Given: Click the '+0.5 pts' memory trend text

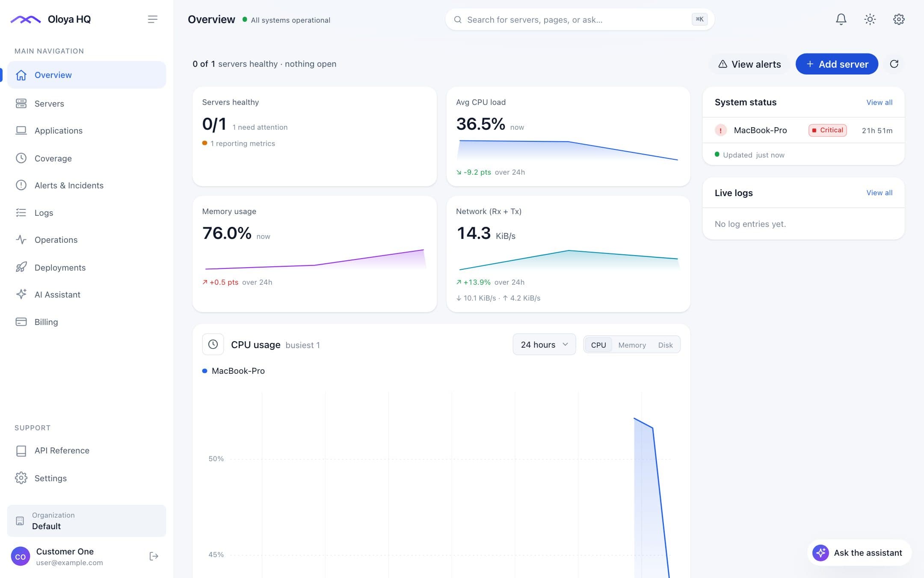Looking at the screenshot, I should tap(224, 282).
